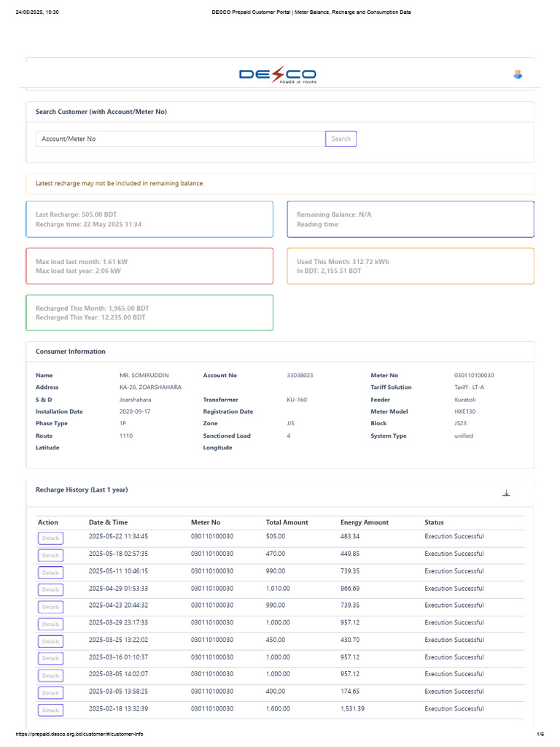Image resolution: width=560 pixels, height=747 pixels.
Task: Click the Used This Month card
Action: (x=411, y=266)
